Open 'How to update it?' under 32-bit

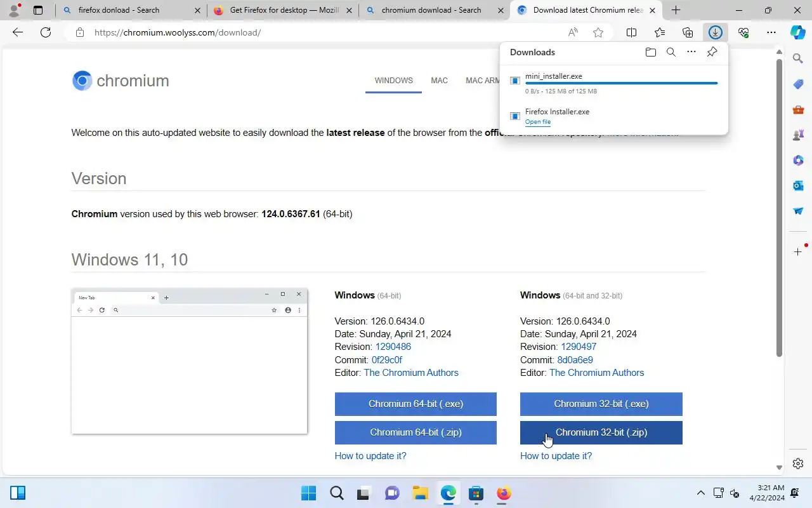click(556, 456)
